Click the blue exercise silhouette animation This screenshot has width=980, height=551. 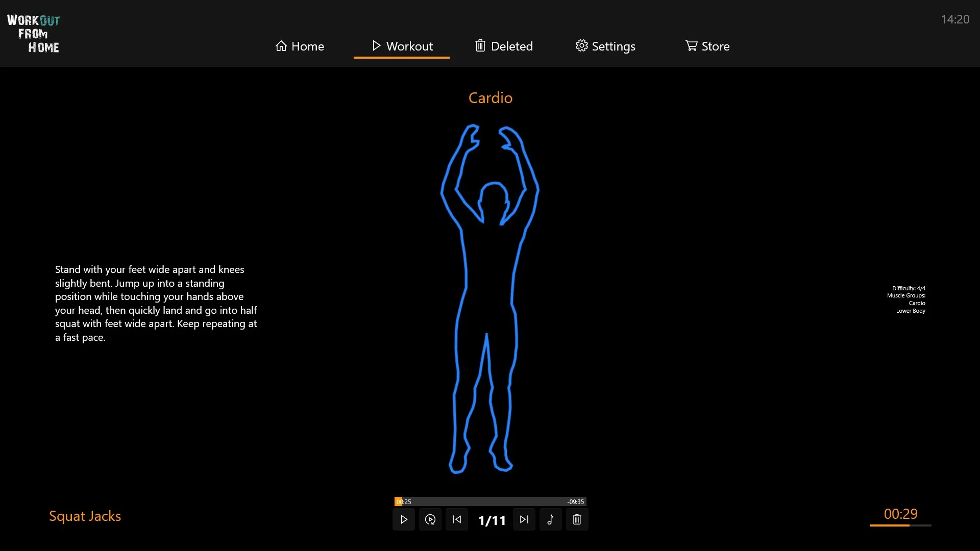point(490,299)
